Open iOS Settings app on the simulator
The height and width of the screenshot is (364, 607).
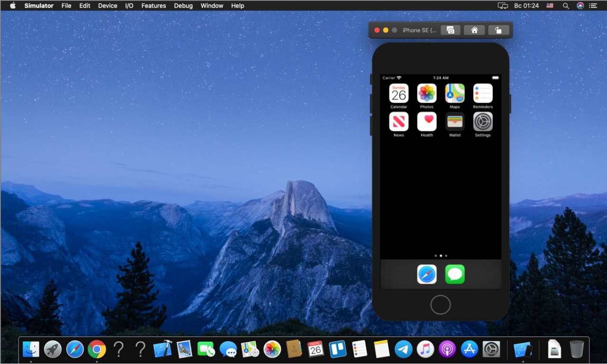point(483,122)
